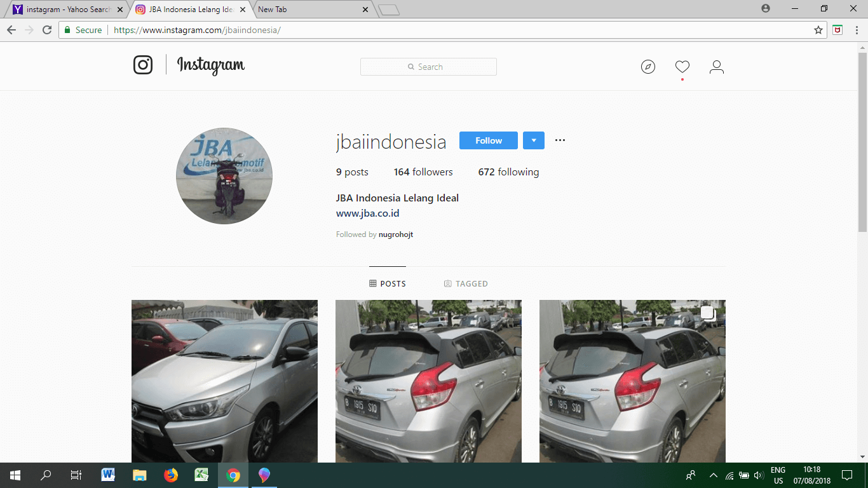Open Firefox from the taskbar
This screenshot has height=488, width=868.
(170, 475)
